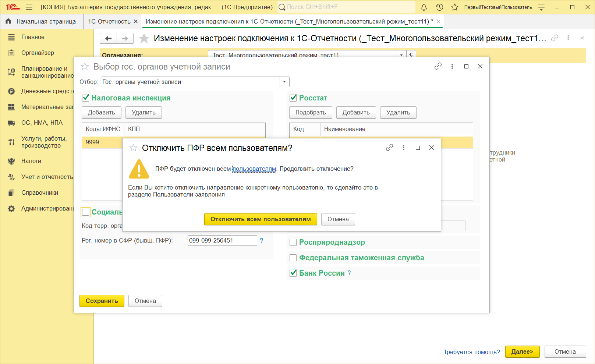Expand the Организация dropdown arrow
This screenshot has height=364, width=595.
click(x=401, y=55)
